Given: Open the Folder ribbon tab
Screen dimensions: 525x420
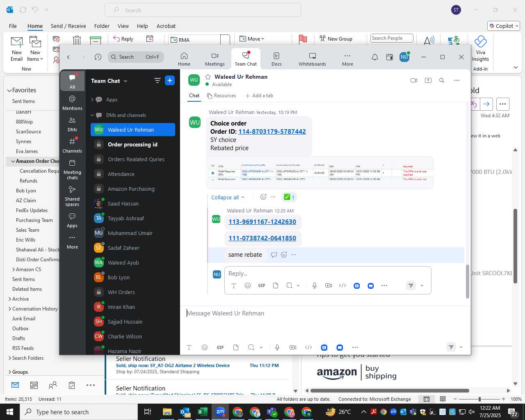Looking at the screenshot, I should 102,26.
